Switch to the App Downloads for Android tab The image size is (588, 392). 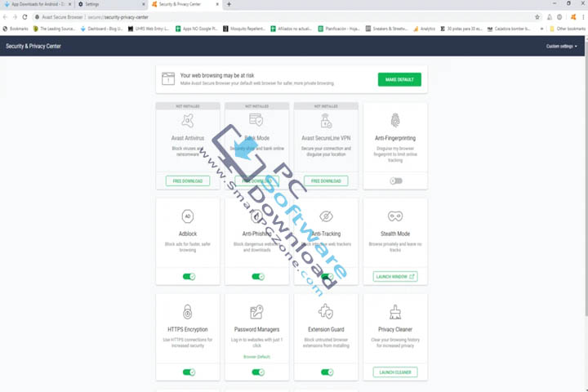click(38, 4)
